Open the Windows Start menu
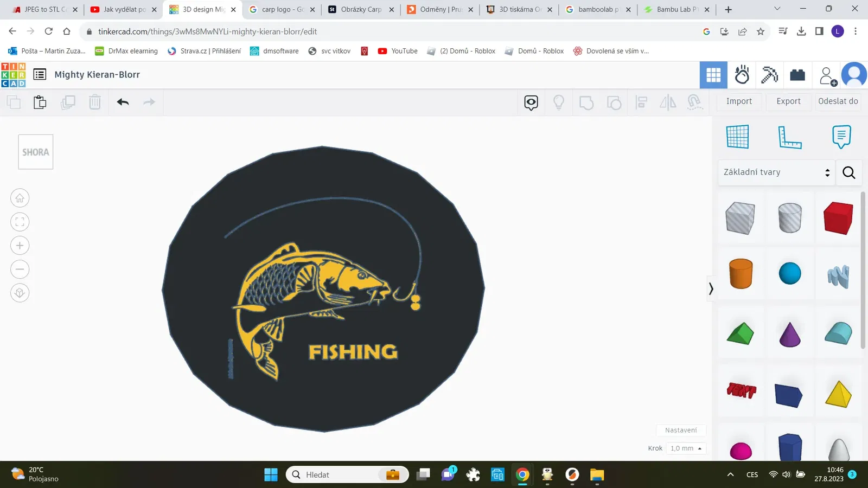This screenshot has width=868, height=488. [271, 475]
